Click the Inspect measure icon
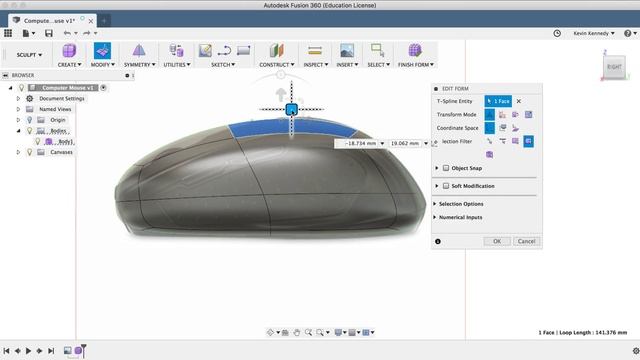The width and height of the screenshot is (640, 360). [x=315, y=51]
